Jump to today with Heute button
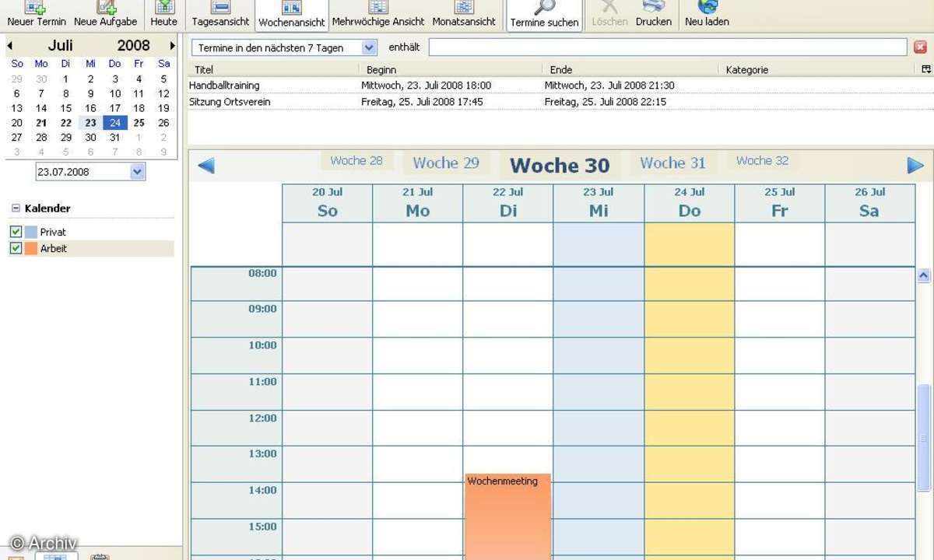This screenshot has height=560, width=934. (x=163, y=14)
